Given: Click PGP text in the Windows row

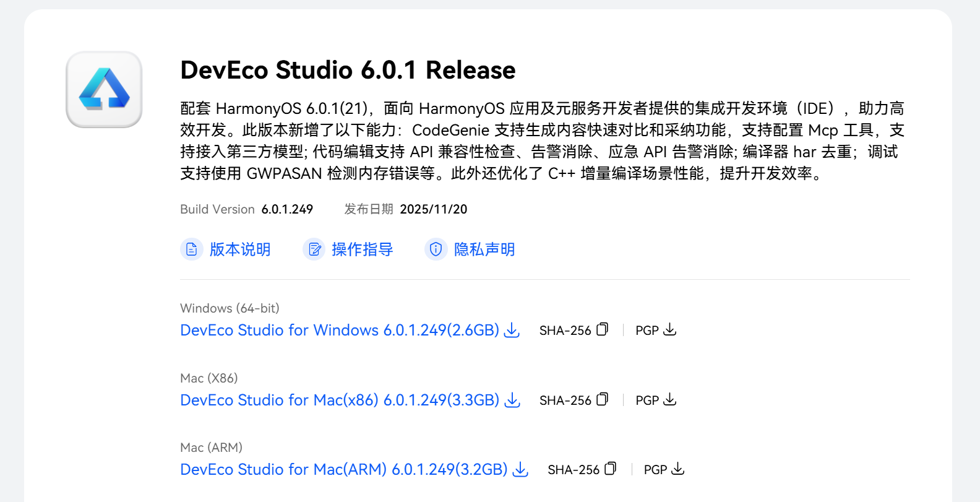Looking at the screenshot, I should pyautogui.click(x=647, y=331).
